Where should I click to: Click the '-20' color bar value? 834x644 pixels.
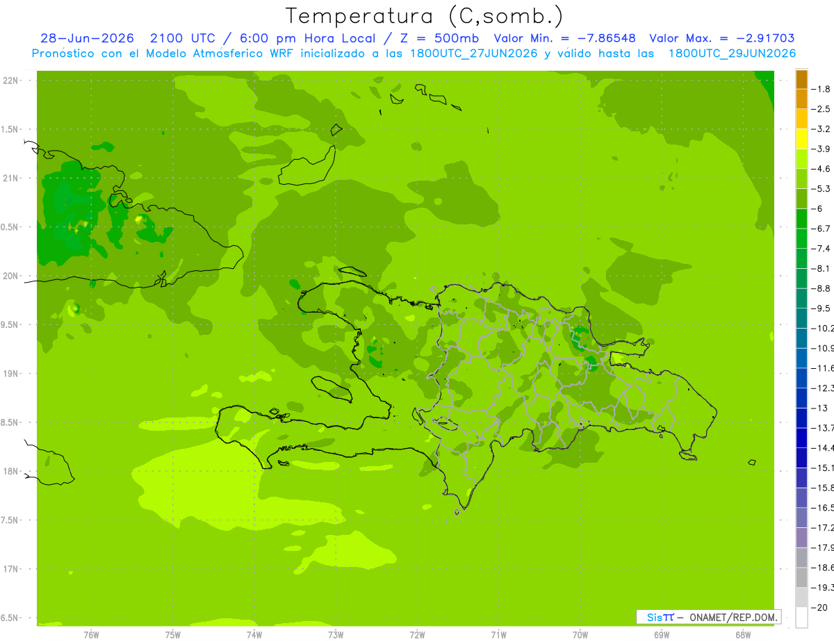pyautogui.click(x=819, y=608)
